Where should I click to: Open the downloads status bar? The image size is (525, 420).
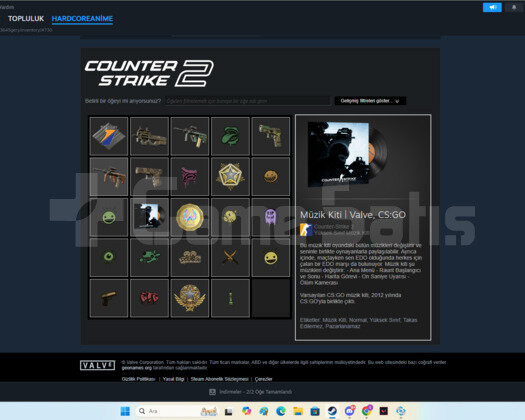pos(250,392)
